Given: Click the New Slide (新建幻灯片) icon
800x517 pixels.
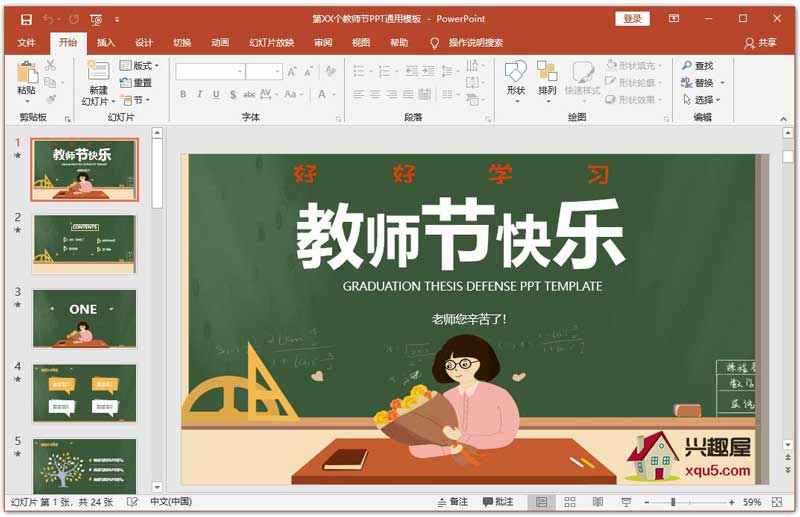Looking at the screenshot, I should click(97, 72).
